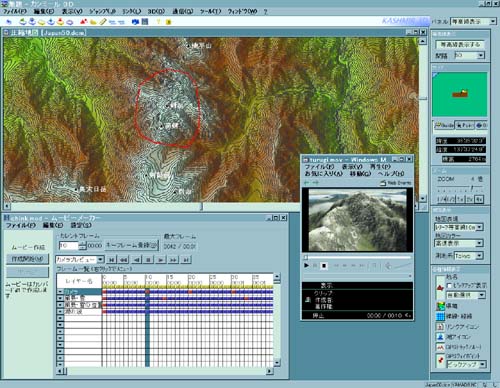Click the 湖アイコン lake icon
This screenshot has height=388, width=500.
click(x=440, y=337)
